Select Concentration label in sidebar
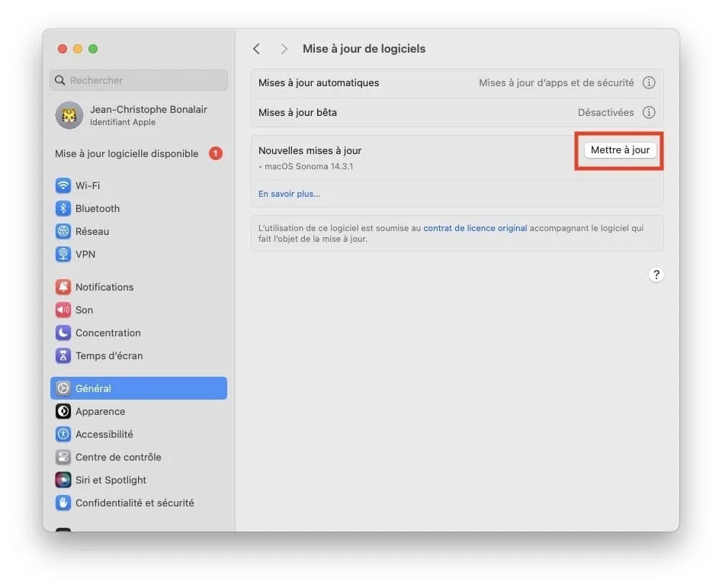This screenshot has width=722, height=588. (108, 333)
